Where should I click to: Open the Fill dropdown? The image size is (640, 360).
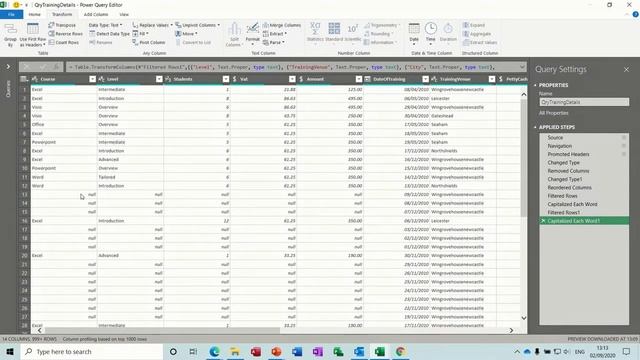(x=140, y=34)
